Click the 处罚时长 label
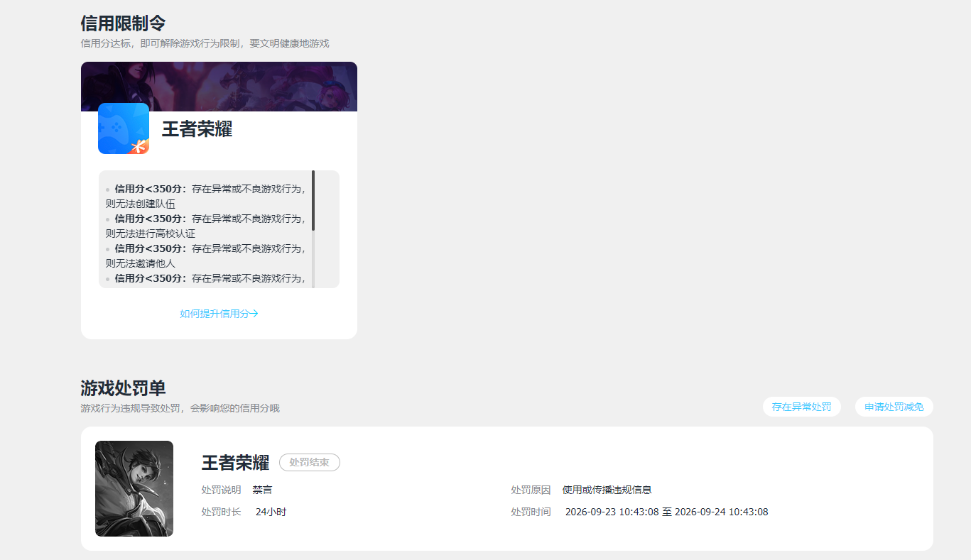Viewport: 971px width, 560px height. coord(221,512)
